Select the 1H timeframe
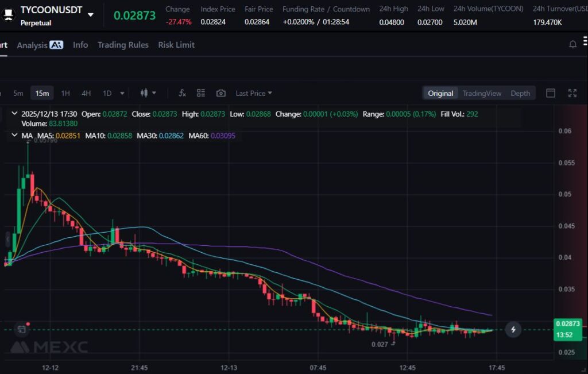 click(x=65, y=93)
